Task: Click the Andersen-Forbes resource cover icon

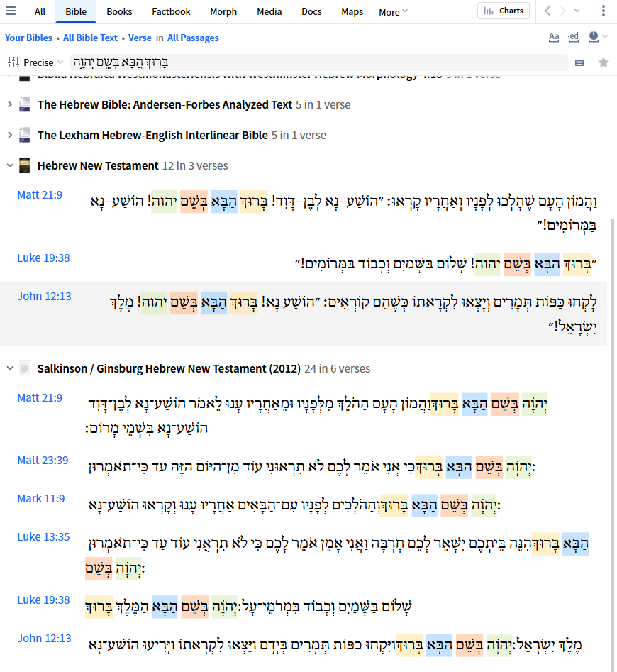Action: (x=24, y=104)
